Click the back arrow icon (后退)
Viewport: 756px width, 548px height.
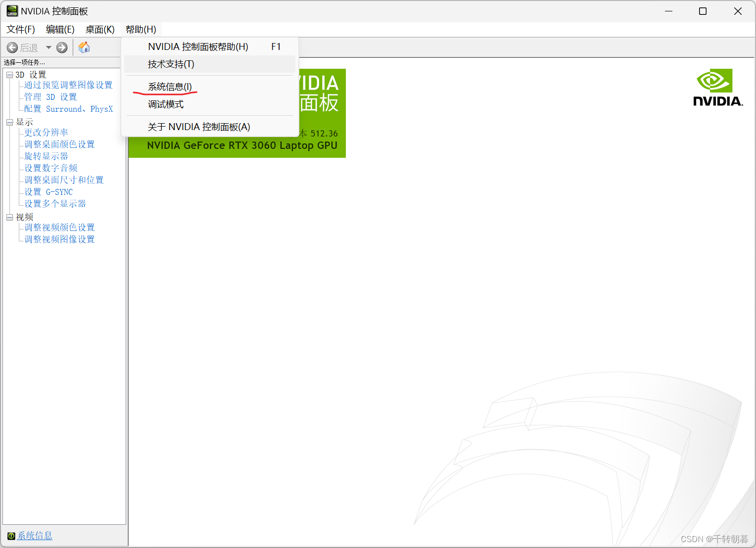[x=12, y=48]
